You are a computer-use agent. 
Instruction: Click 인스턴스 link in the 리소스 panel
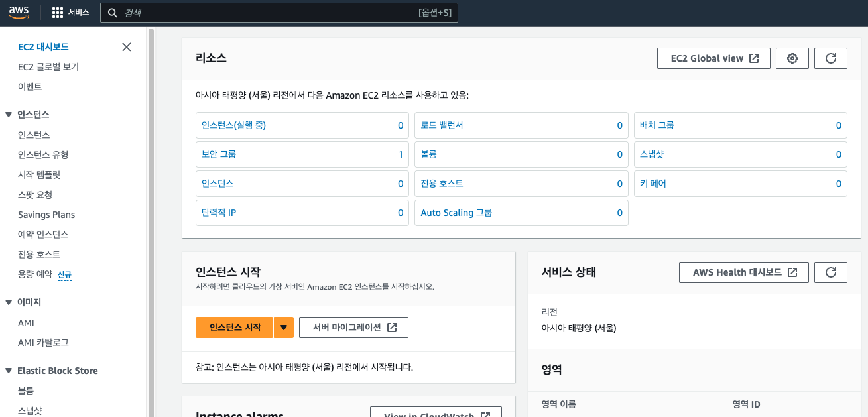pos(217,184)
